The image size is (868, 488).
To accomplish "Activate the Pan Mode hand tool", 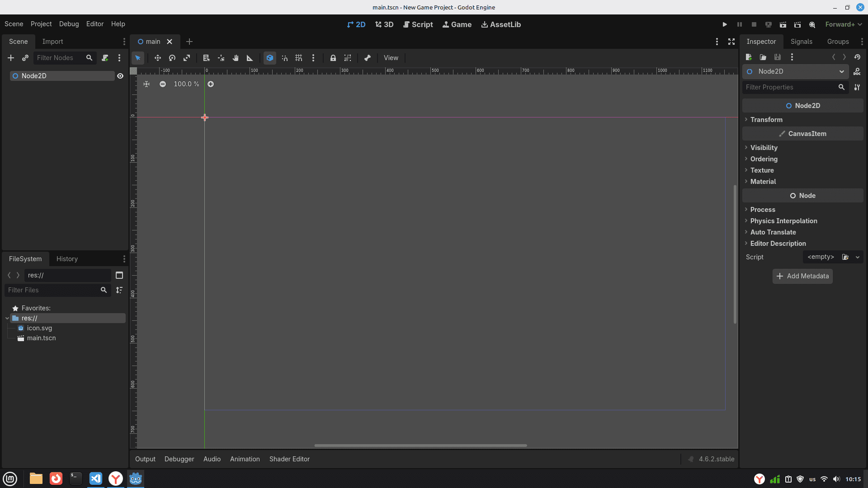I will point(236,58).
